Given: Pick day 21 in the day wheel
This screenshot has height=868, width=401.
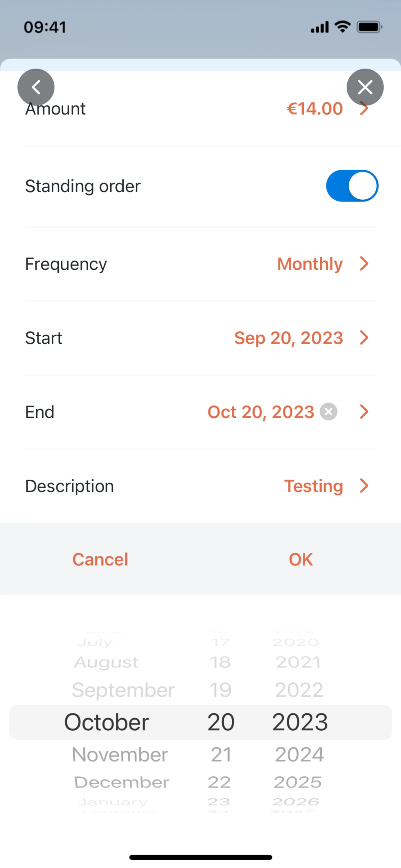Looking at the screenshot, I should point(221,754).
